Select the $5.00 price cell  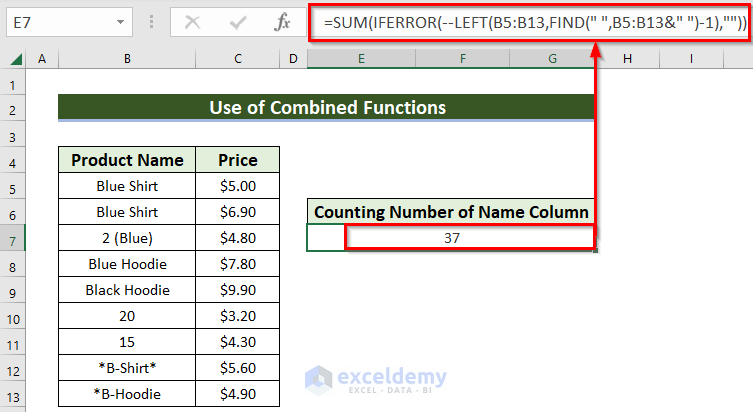click(x=238, y=186)
